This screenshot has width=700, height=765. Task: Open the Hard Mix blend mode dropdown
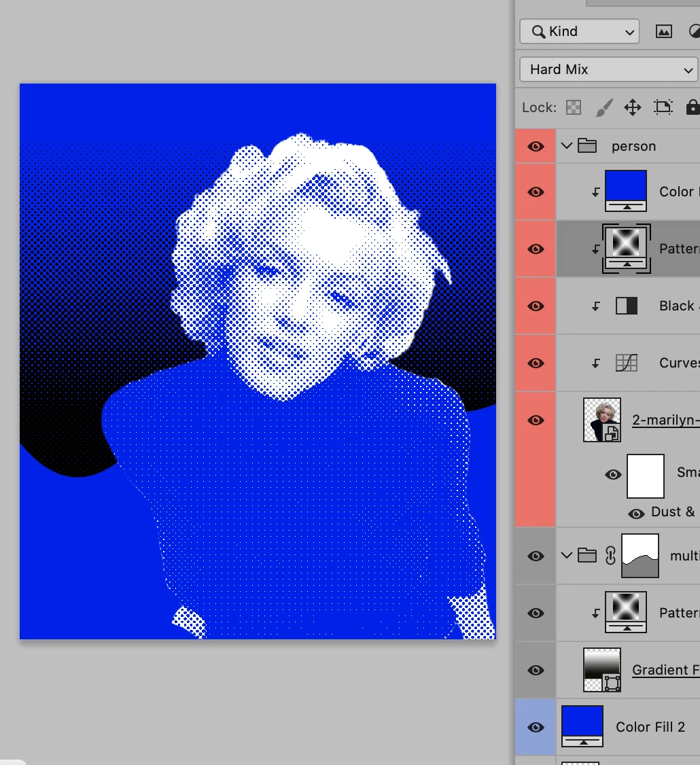609,69
